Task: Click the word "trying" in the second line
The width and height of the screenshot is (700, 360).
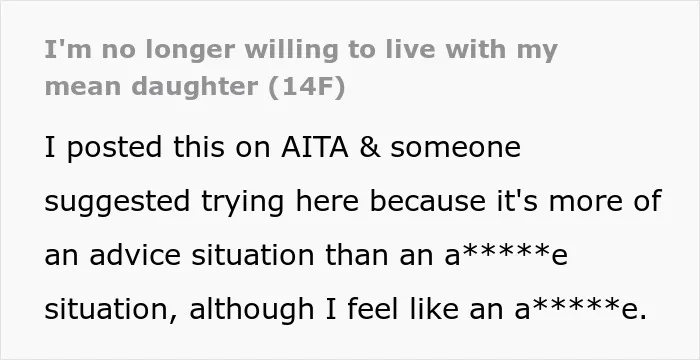Action: pyautogui.click(x=242, y=202)
